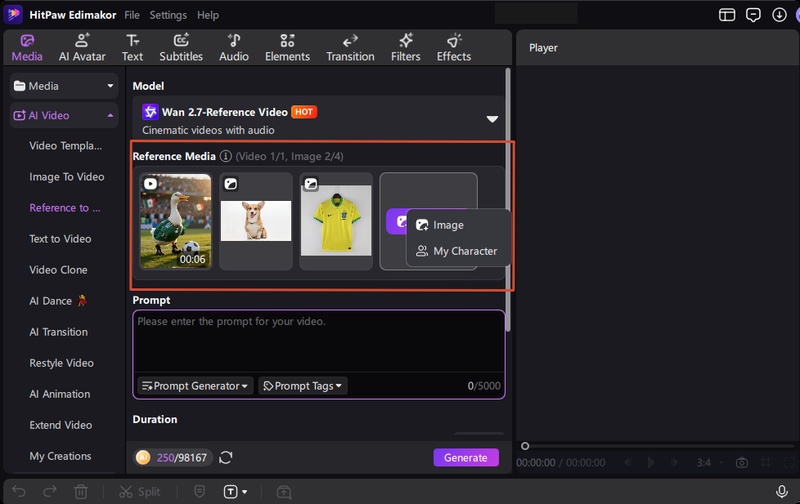Select Video Templates in sidebar
800x504 pixels.
pyautogui.click(x=65, y=146)
